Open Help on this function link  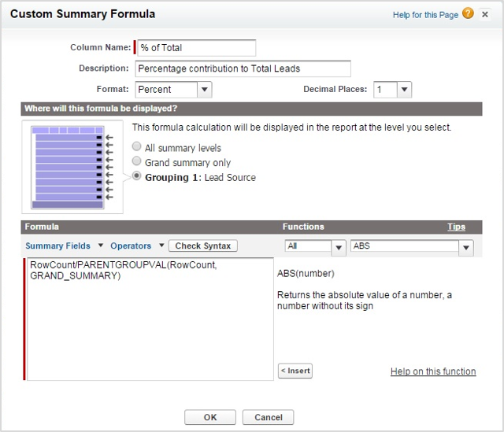(433, 371)
